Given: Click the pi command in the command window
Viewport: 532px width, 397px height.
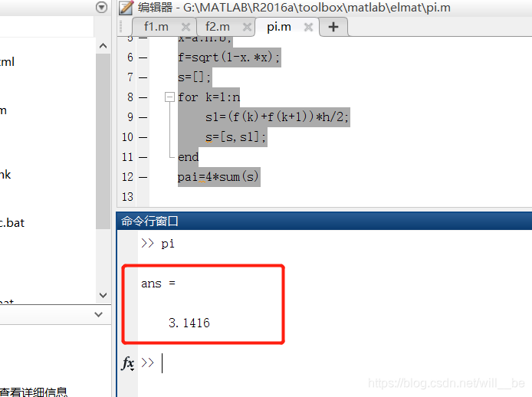Looking at the screenshot, I should coord(168,244).
